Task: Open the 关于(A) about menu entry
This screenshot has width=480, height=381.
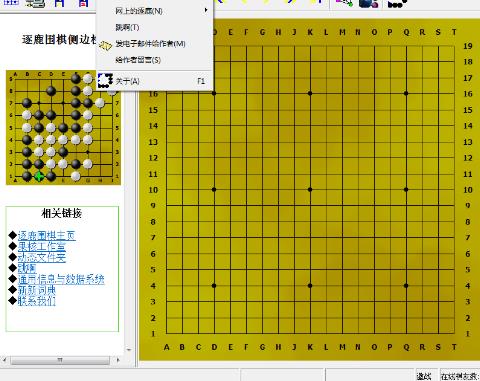Action: click(155, 81)
